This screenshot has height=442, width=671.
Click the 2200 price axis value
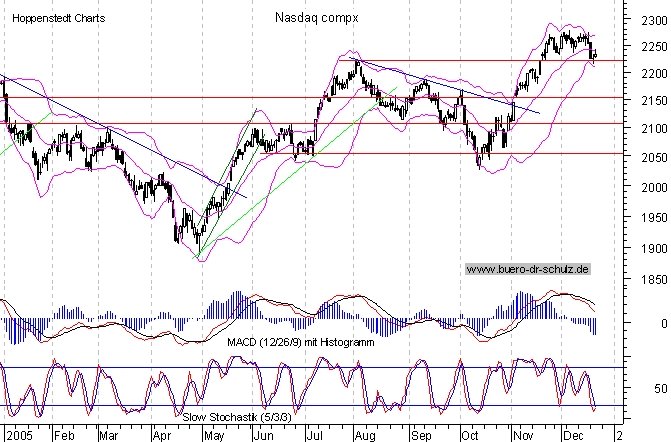coord(654,74)
